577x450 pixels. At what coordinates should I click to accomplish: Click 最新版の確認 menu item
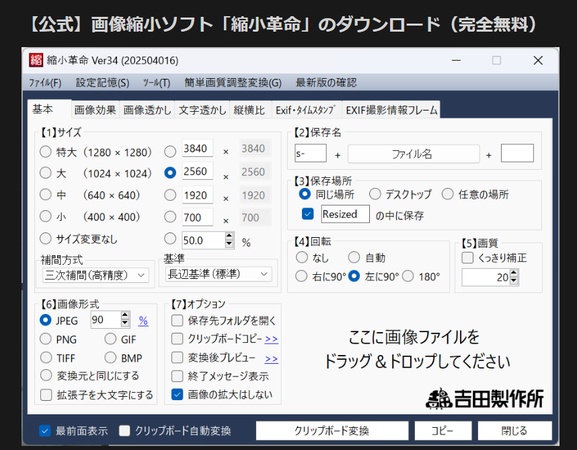(326, 83)
